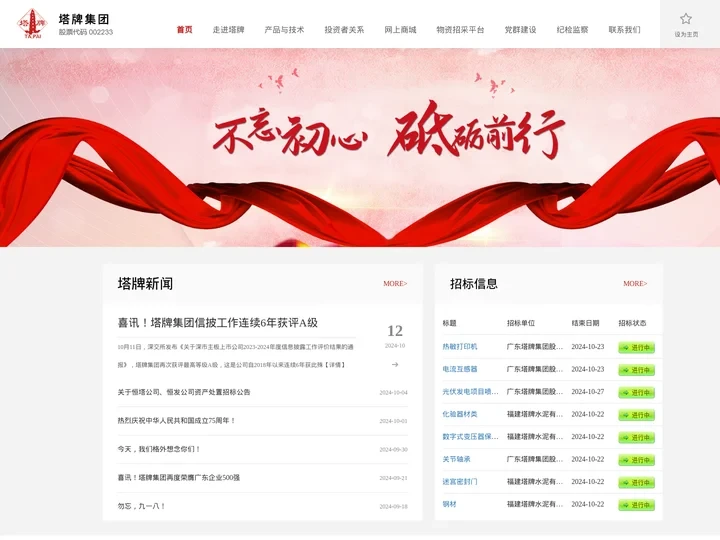
Task: Click the 招标信息 section heading
Action: point(474,284)
